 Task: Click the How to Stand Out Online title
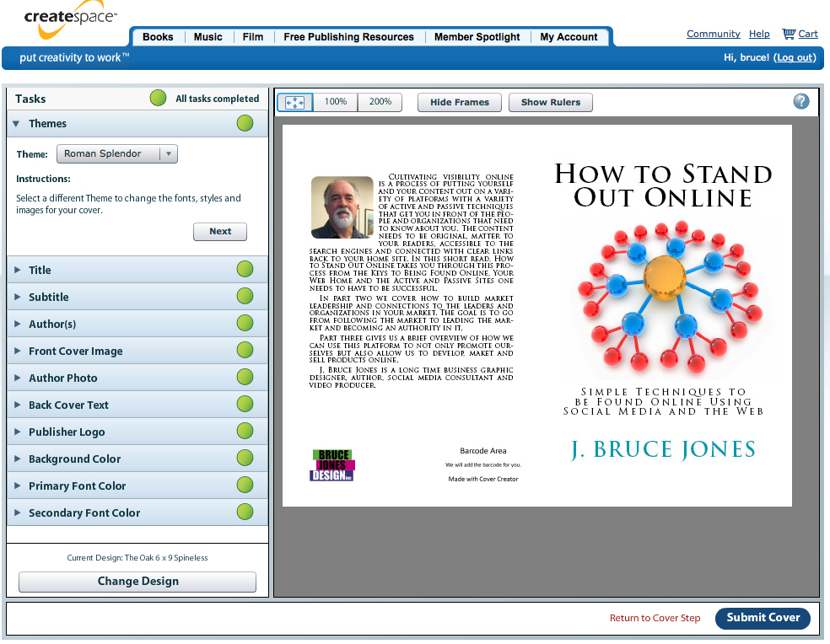[x=663, y=185]
